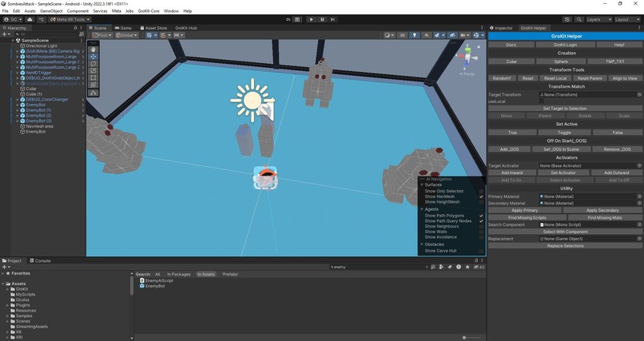
Task: Click the Project panel lock icon
Action: tap(476, 260)
